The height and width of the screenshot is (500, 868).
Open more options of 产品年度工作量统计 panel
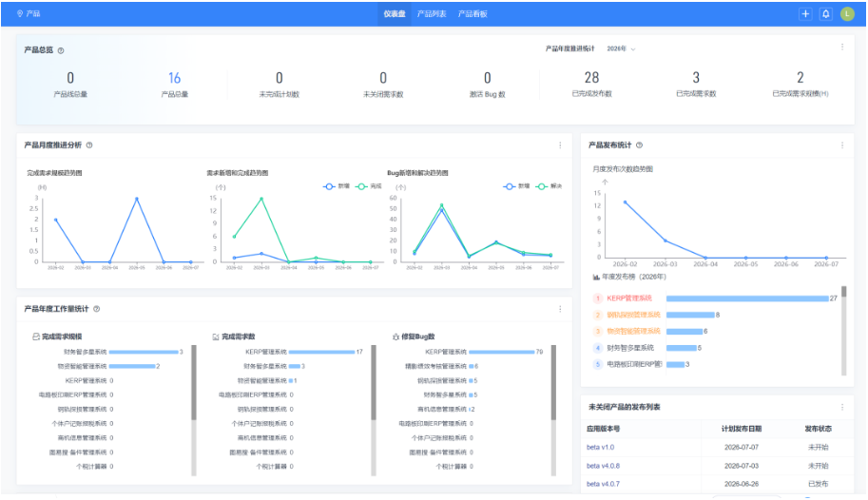[560, 309]
